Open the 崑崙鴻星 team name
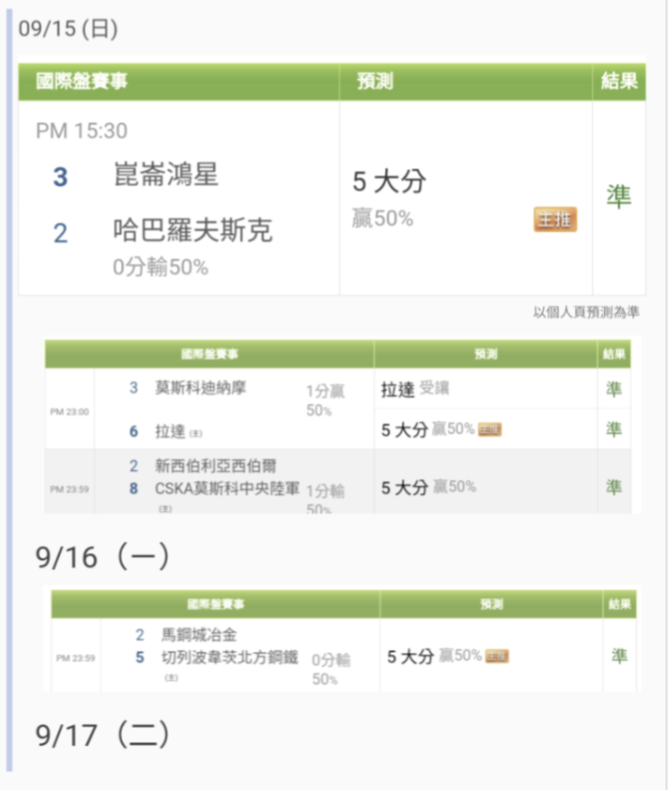 click(x=166, y=174)
